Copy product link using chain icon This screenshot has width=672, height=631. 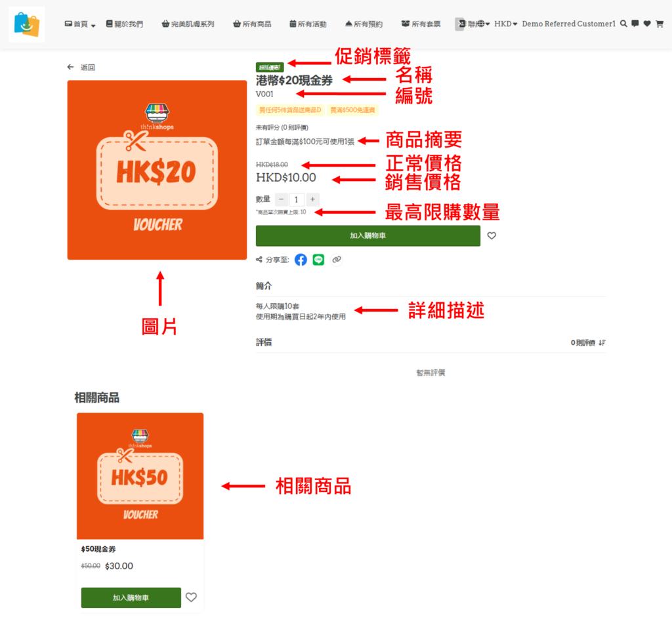(337, 260)
